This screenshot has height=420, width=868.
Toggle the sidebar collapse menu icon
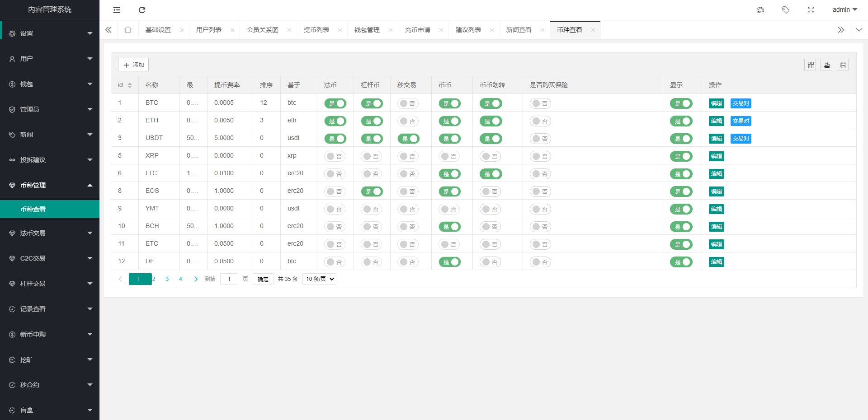point(117,10)
